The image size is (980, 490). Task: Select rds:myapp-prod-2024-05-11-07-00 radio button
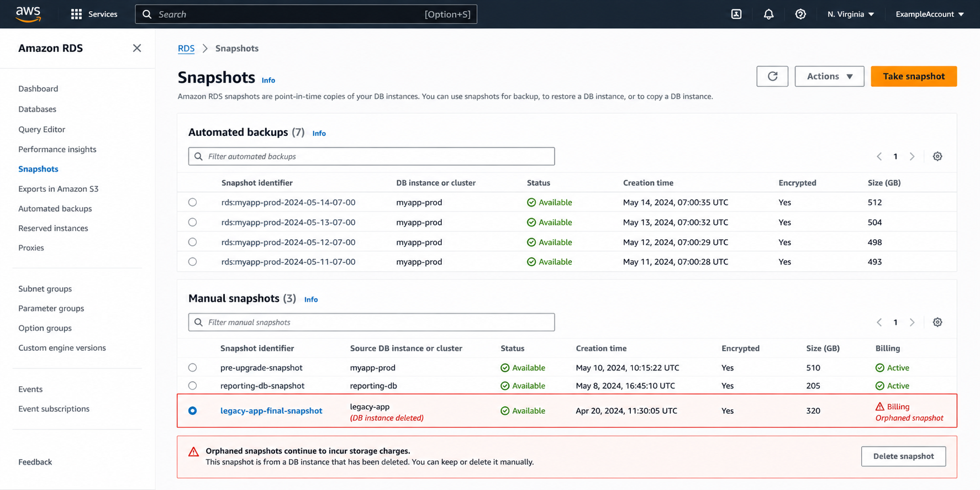(x=192, y=262)
